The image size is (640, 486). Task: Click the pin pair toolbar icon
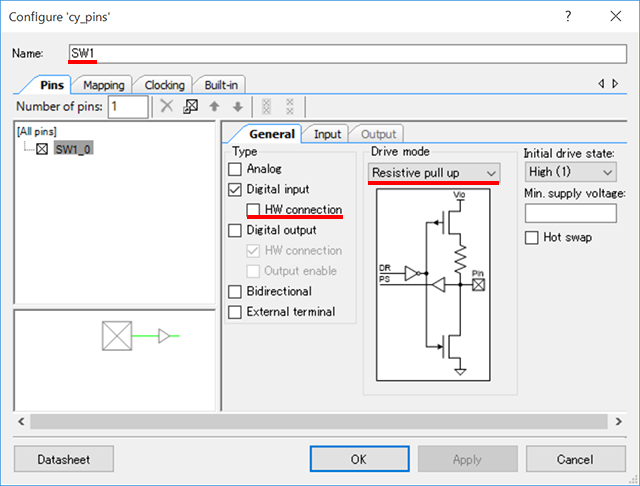coord(191,107)
